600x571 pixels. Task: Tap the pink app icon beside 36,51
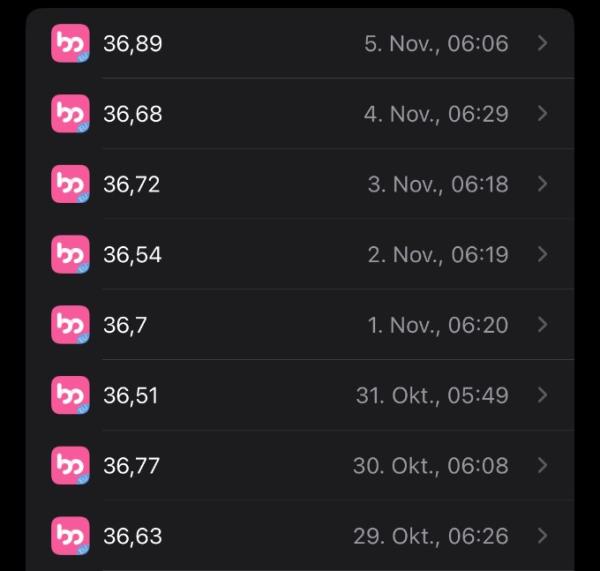(x=70, y=395)
